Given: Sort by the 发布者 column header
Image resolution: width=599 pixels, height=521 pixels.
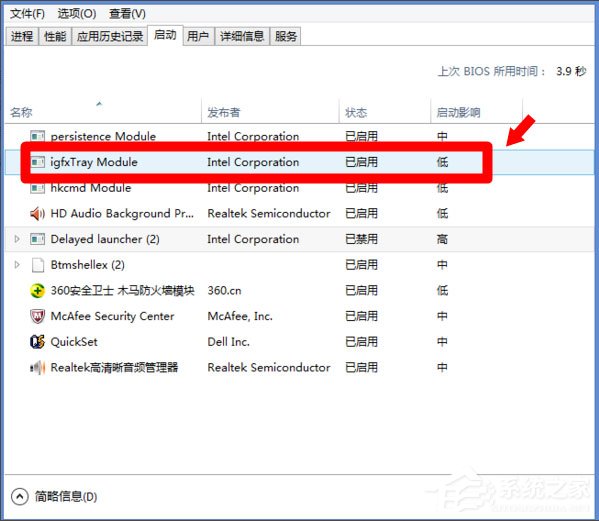Looking at the screenshot, I should 270,112.
